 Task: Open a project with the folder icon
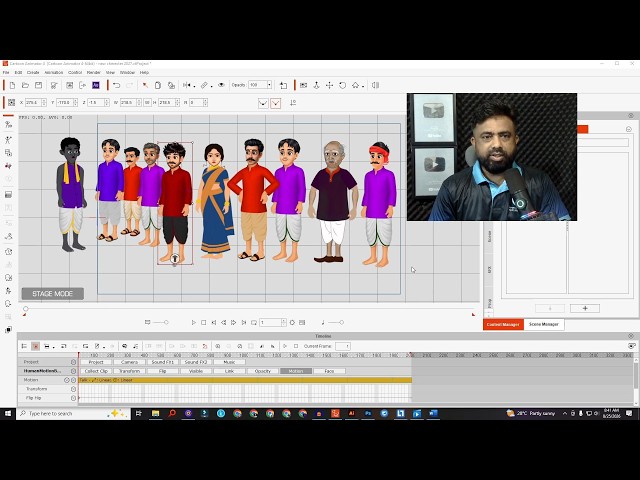tap(25, 85)
